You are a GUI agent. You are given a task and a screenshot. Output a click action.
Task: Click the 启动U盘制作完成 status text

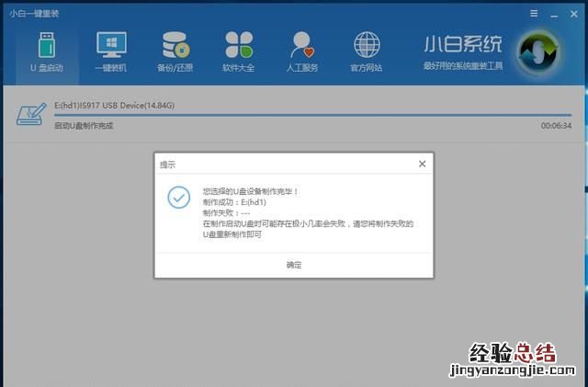tap(84, 126)
